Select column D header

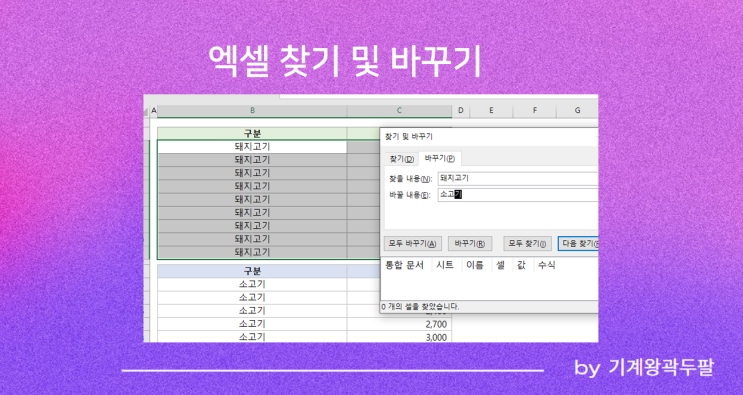460,110
